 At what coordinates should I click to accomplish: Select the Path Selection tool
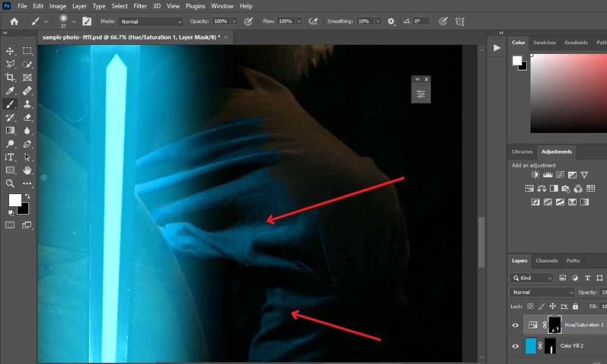pos(27,157)
